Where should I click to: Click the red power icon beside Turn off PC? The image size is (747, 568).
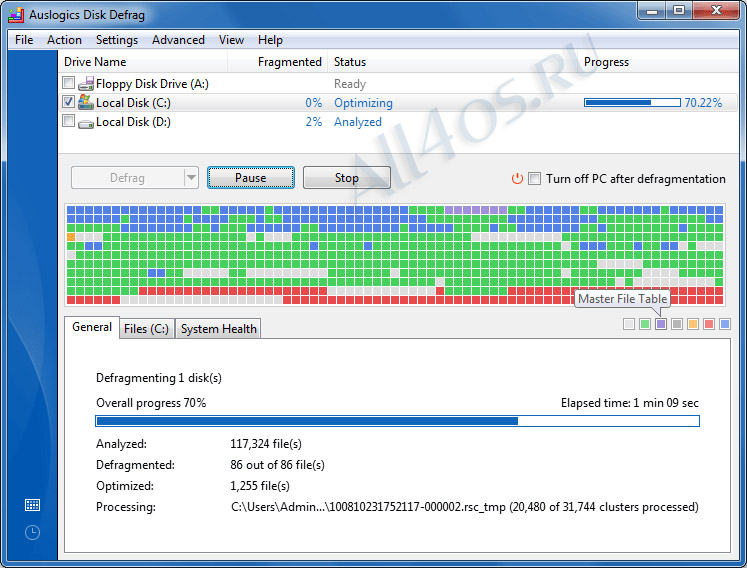pos(517,179)
